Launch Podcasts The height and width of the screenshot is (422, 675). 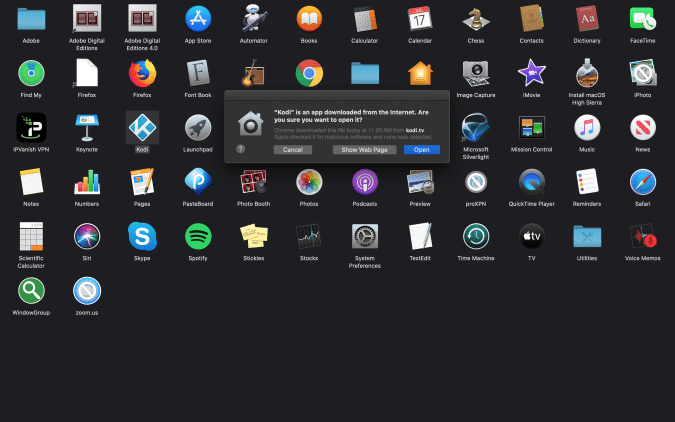coord(365,182)
